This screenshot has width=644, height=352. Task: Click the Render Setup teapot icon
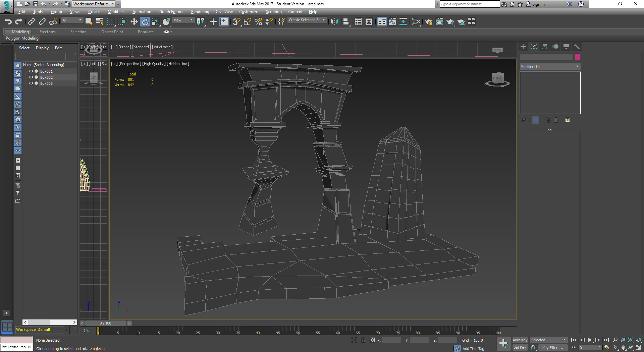tap(428, 22)
